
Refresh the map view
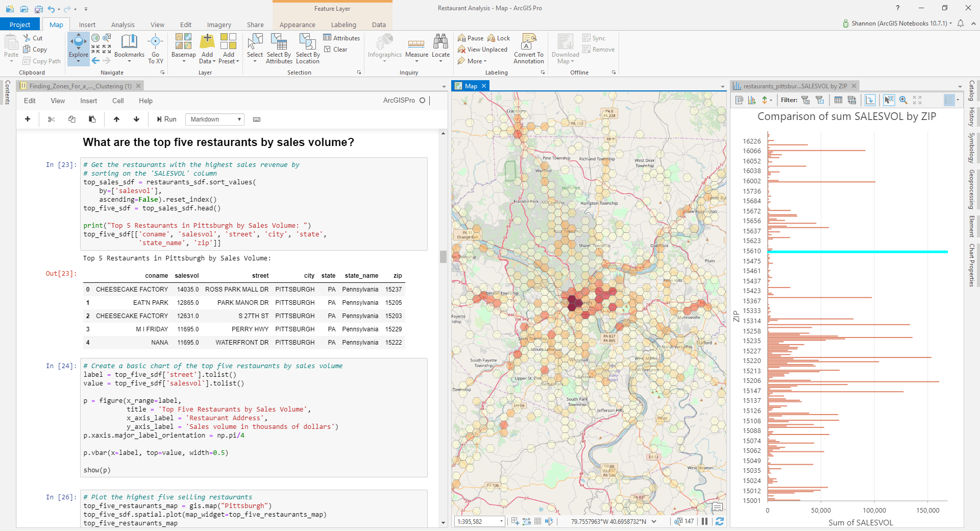tap(720, 521)
